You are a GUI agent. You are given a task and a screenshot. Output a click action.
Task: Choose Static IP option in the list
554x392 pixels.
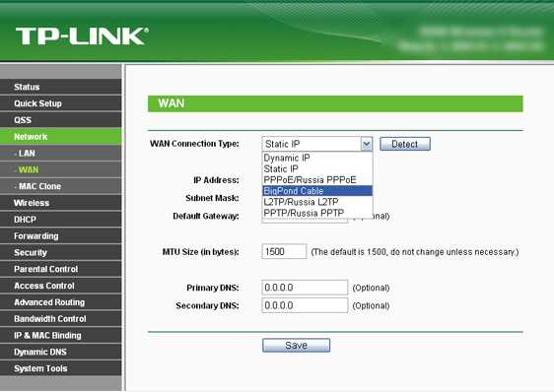click(x=317, y=168)
